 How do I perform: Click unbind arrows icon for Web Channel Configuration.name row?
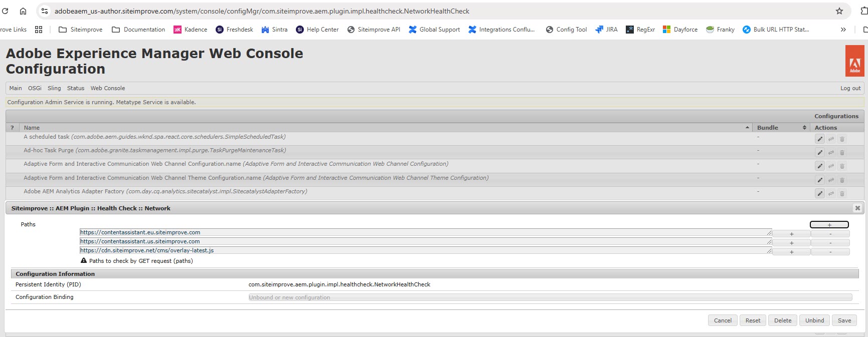[831, 166]
